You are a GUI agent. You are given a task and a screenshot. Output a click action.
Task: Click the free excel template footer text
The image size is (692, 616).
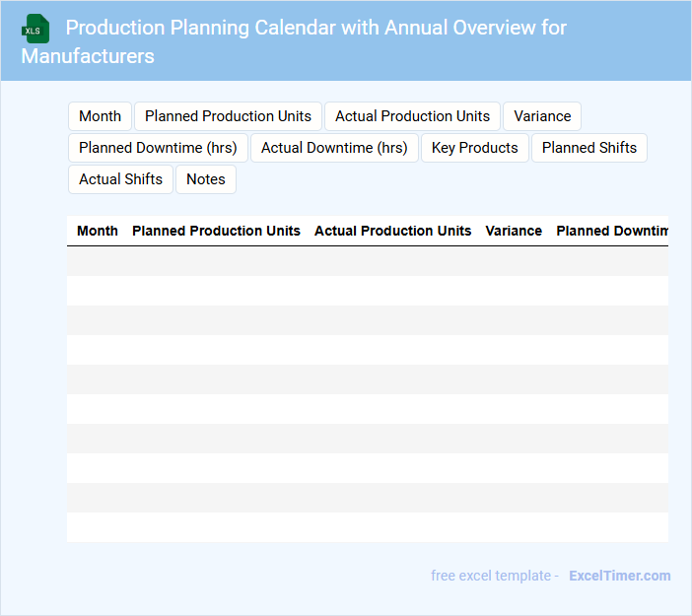(495, 576)
